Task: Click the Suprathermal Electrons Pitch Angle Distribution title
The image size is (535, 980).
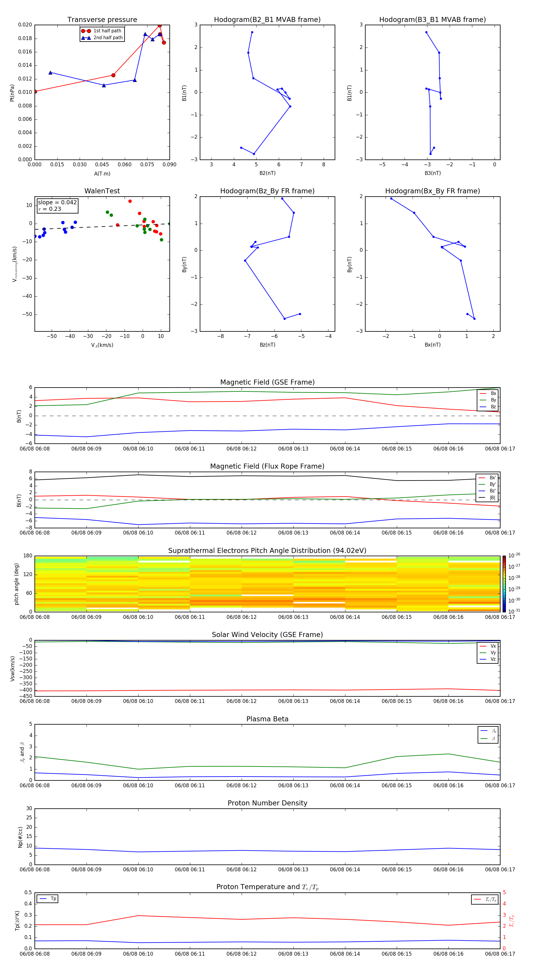Action: pyautogui.click(x=267, y=551)
